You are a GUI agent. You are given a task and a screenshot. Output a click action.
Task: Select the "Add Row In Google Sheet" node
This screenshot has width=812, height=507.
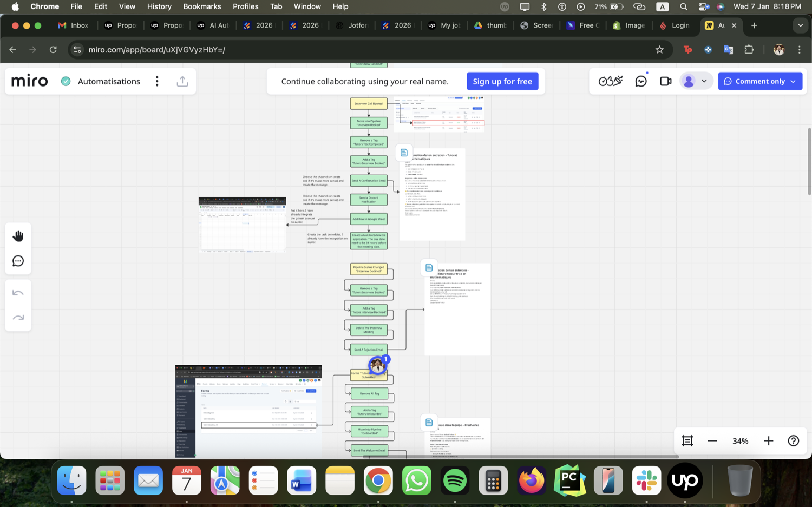[369, 219]
